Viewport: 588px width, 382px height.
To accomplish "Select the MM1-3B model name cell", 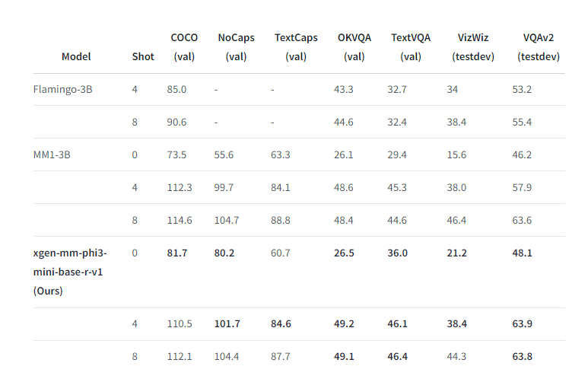I will [x=52, y=154].
